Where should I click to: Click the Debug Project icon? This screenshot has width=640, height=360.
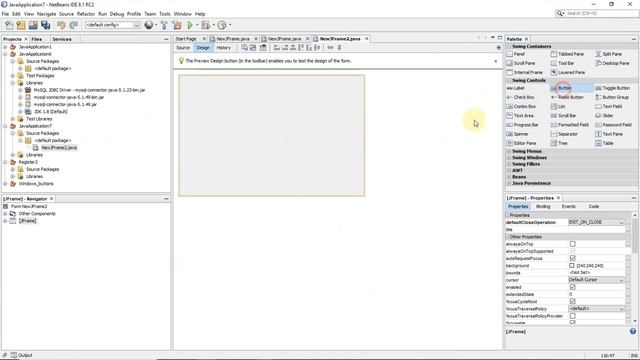tap(205, 25)
